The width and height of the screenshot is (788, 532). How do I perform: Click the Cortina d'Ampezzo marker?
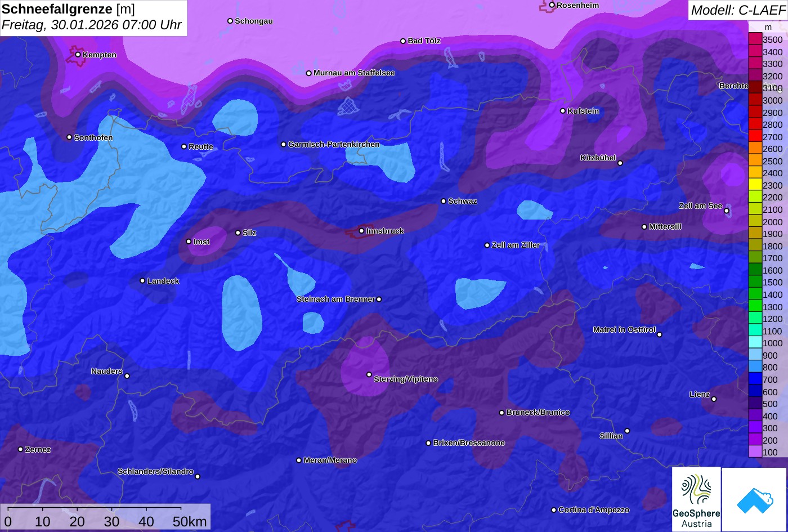tap(554, 510)
